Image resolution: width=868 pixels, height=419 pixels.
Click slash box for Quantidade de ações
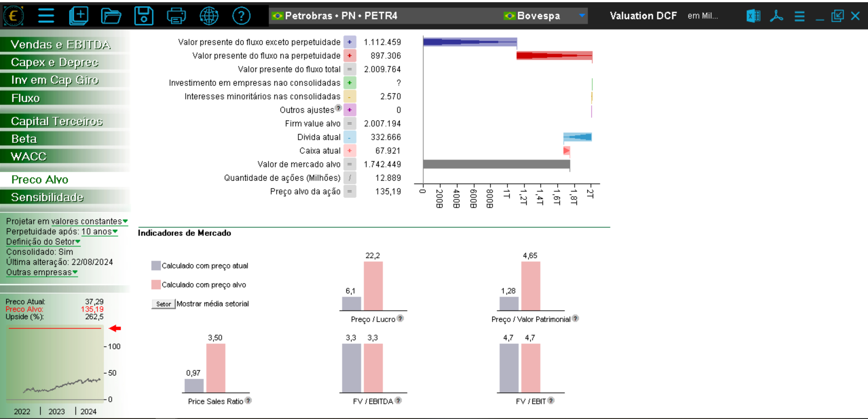tap(349, 178)
